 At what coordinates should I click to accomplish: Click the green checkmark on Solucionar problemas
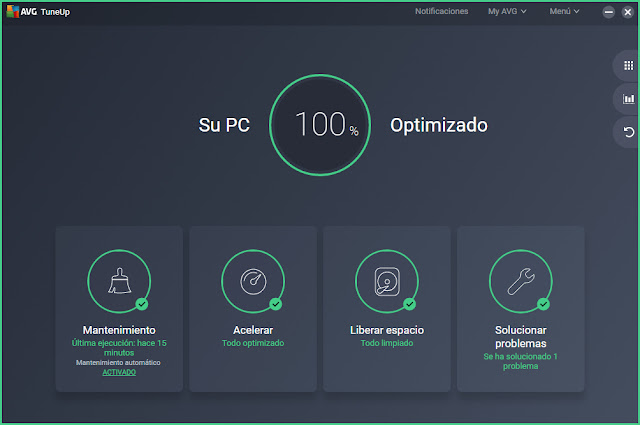[x=543, y=304]
